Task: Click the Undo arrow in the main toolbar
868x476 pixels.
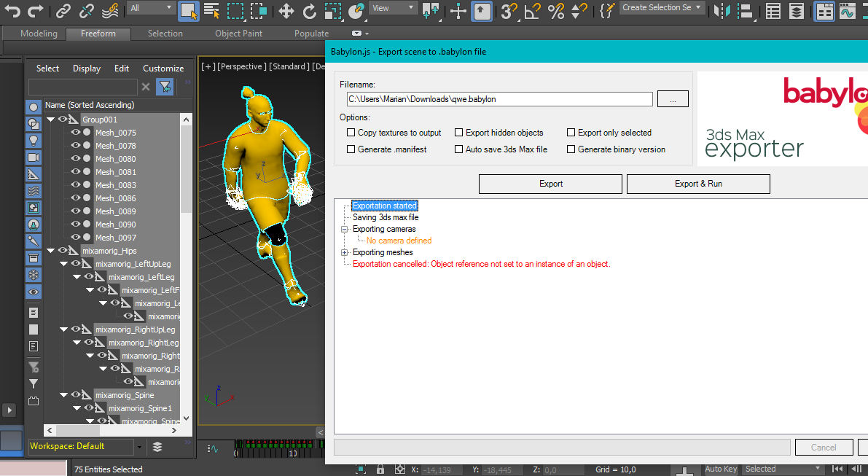Action: click(12, 10)
